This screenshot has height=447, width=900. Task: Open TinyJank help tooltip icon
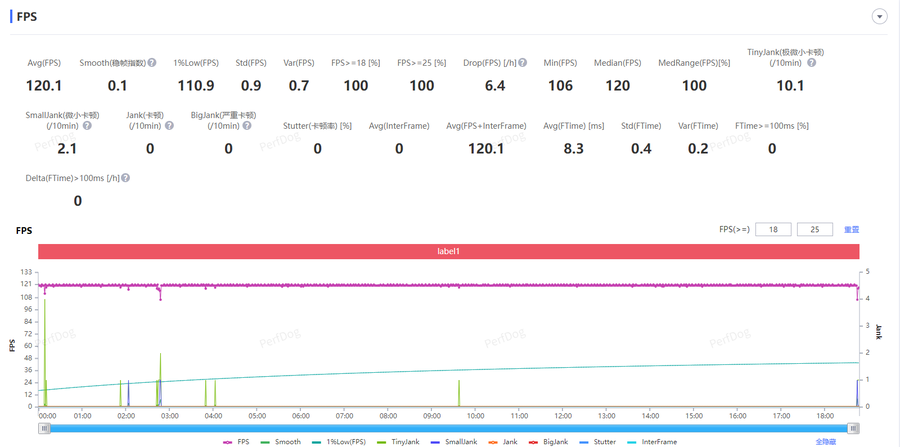[x=811, y=63]
